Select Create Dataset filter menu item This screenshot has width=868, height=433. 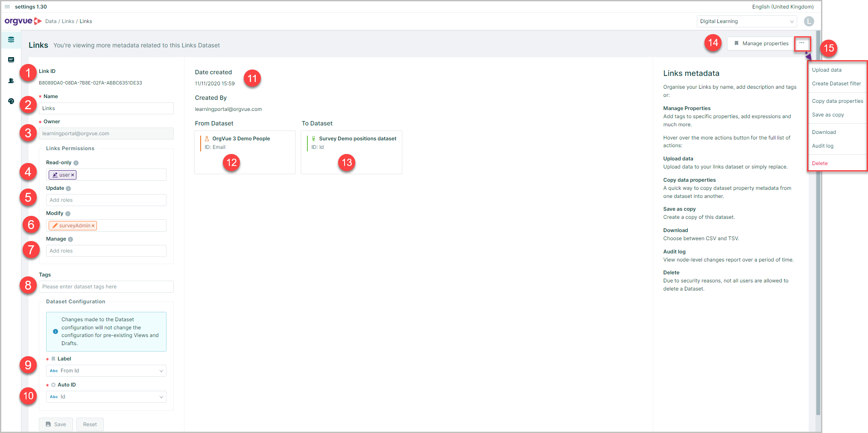click(836, 84)
